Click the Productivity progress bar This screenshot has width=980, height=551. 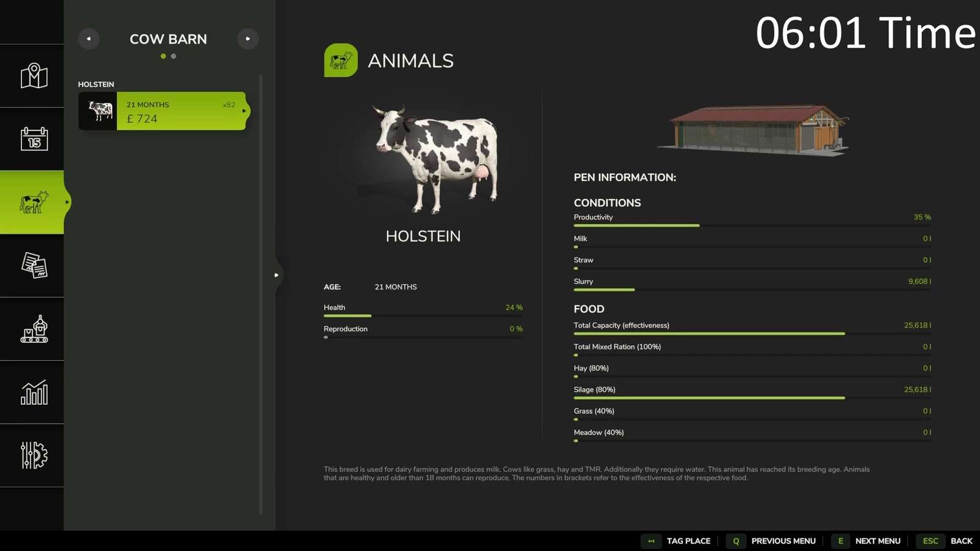click(x=752, y=225)
